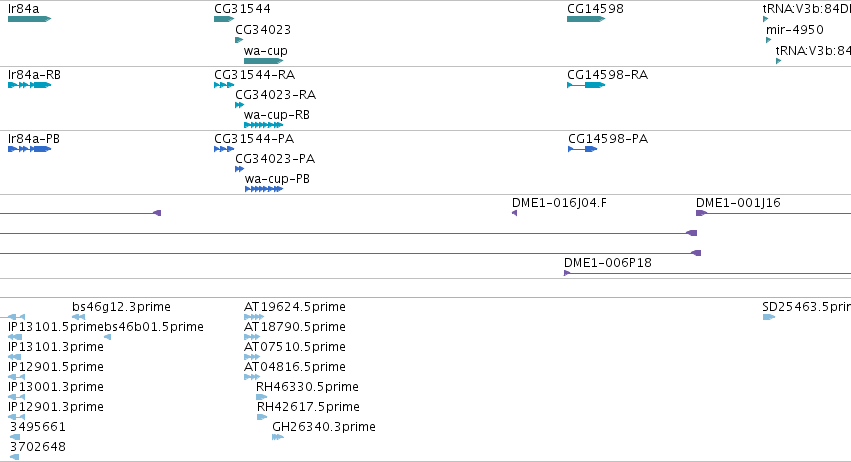851x462 pixels.
Task: Click the CG31544-RA transcript label
Action: (255, 74)
